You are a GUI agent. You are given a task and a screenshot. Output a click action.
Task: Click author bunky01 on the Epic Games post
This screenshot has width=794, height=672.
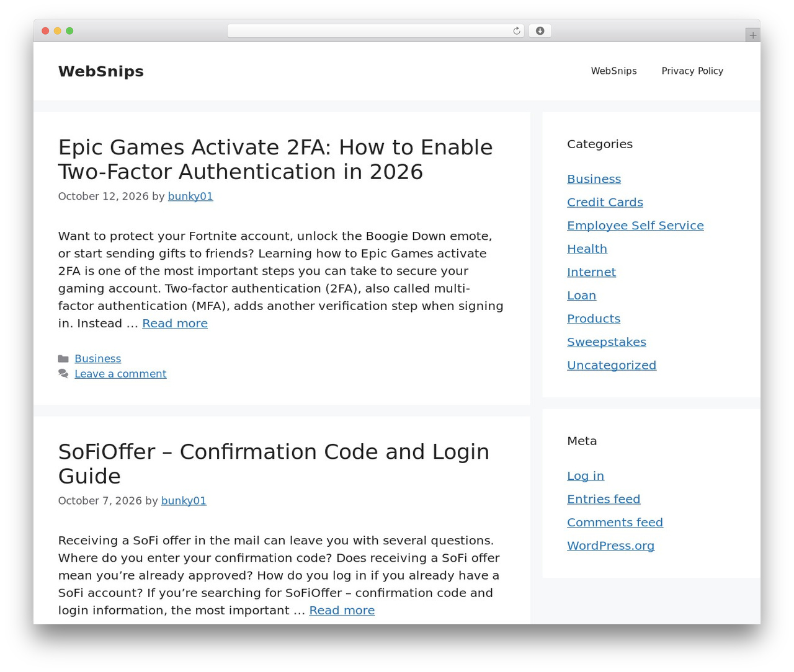click(x=190, y=196)
